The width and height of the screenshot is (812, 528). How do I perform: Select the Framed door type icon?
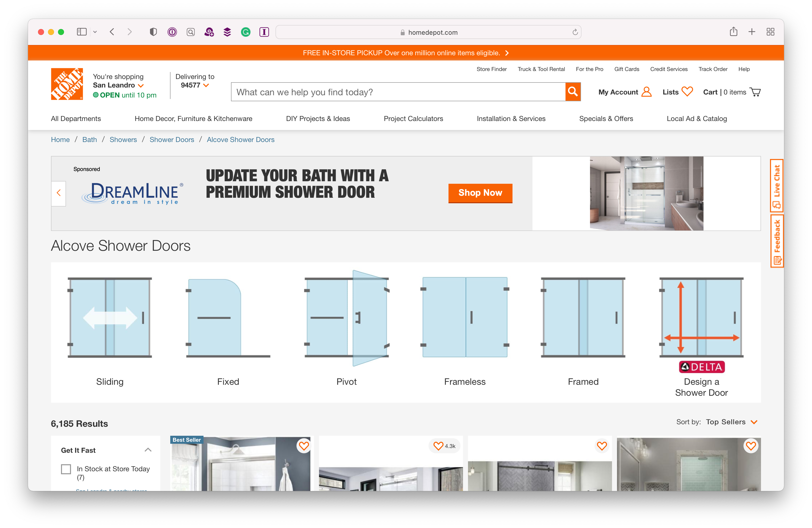pyautogui.click(x=583, y=317)
